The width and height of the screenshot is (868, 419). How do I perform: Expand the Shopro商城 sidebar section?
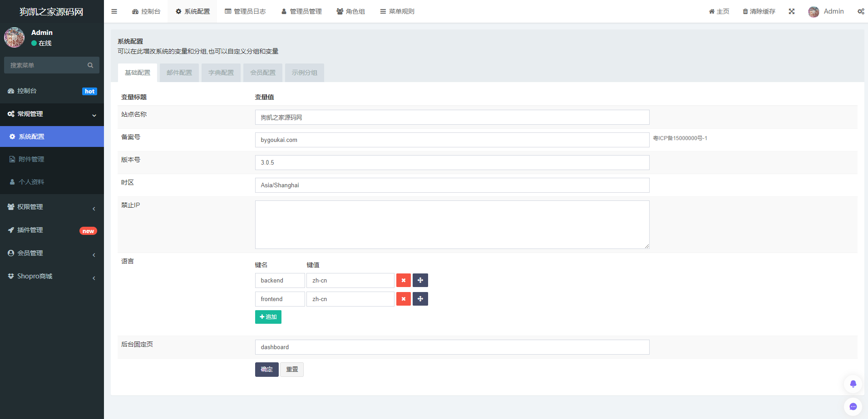pos(52,276)
